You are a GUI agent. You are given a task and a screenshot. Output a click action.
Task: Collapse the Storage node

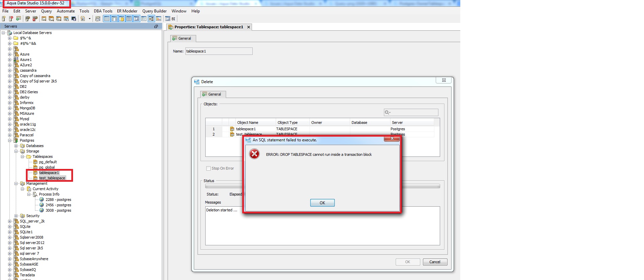(16, 151)
